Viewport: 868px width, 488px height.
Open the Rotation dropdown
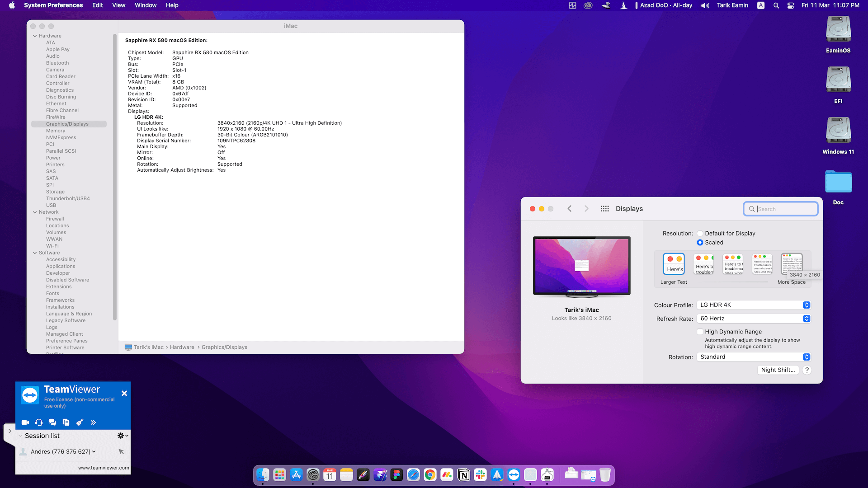tap(754, 357)
